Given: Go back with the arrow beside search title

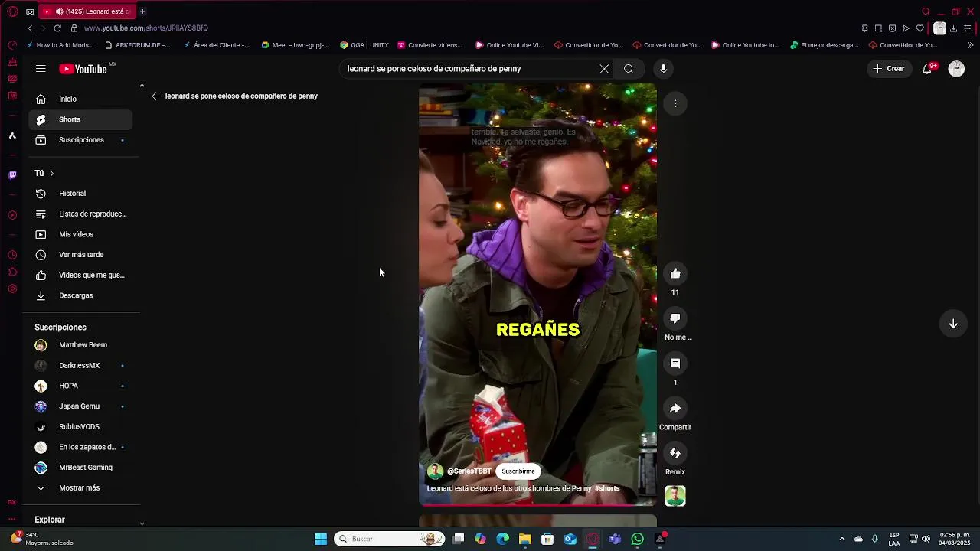Looking at the screenshot, I should click(x=156, y=96).
